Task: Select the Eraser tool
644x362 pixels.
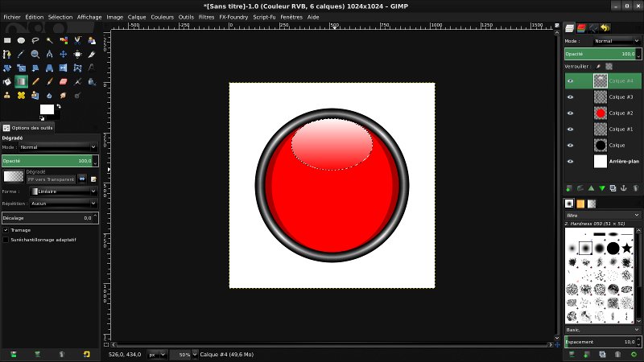Action: [64, 82]
